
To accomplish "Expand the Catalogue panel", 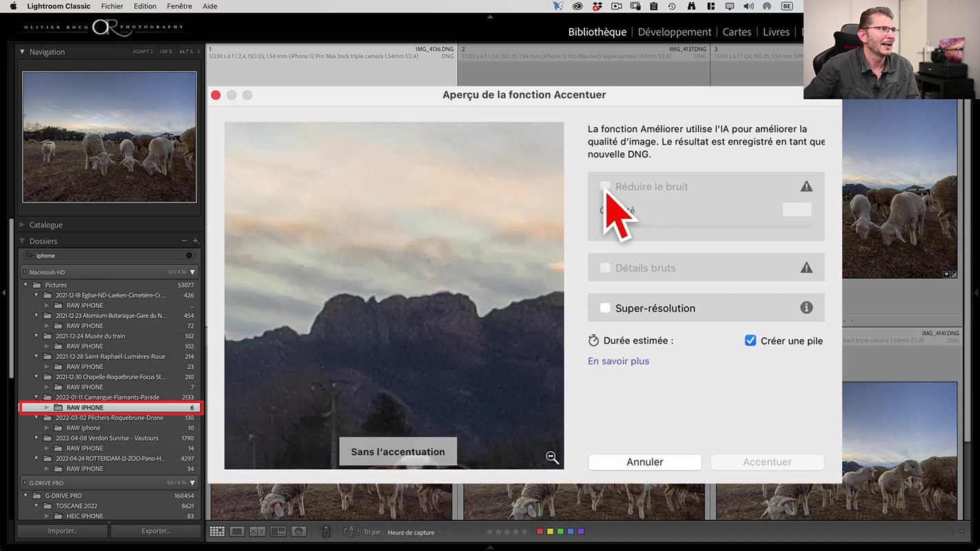I will tap(22, 225).
